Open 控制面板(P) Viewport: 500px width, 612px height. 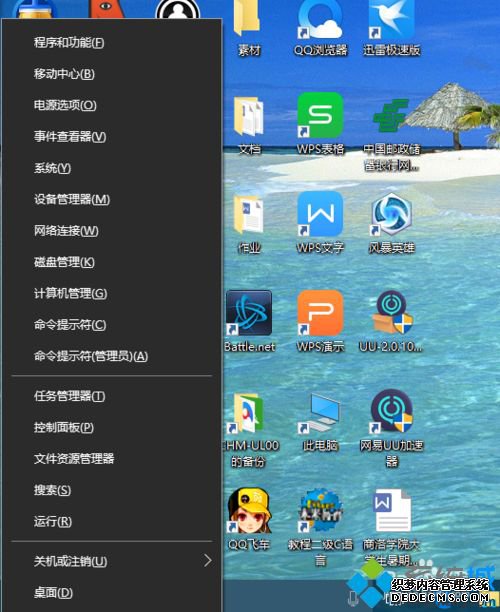[x=112, y=427]
